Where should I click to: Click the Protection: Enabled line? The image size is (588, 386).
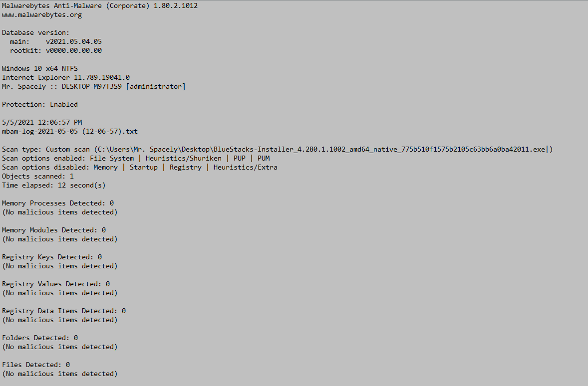tap(40, 105)
